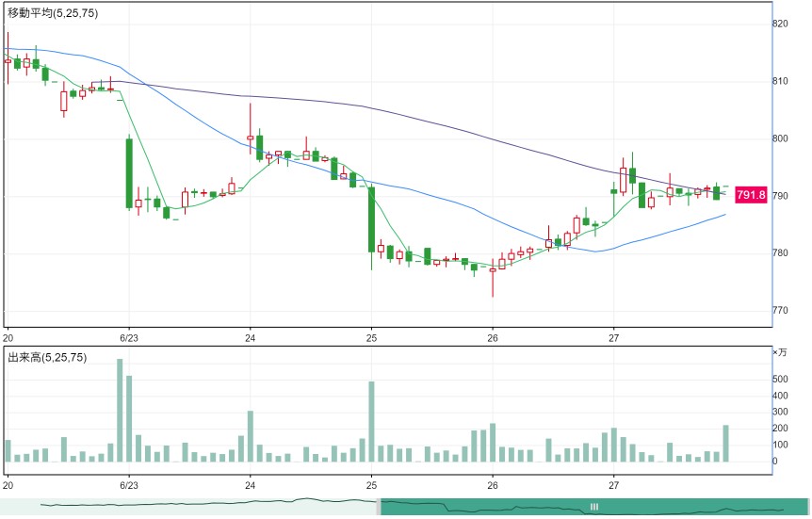
Task: Select the range slider center grip handle
Action: pos(594,507)
